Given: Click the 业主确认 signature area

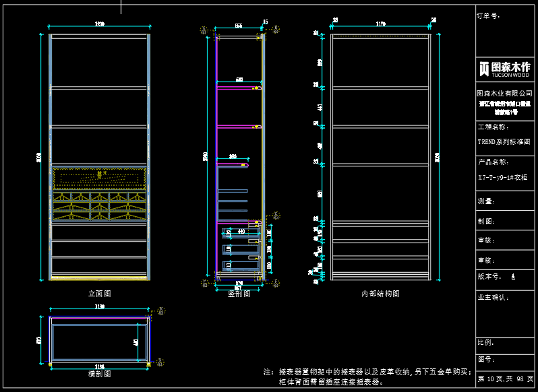Looking at the screenshot, I should 505,313.
